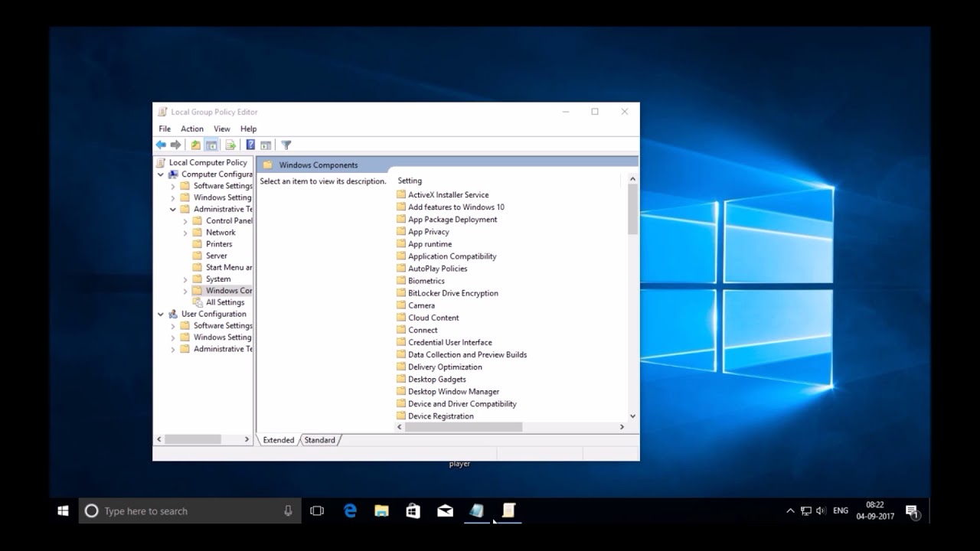Screen dimensions: 980x551
Task: Show hidden system tray icons
Action: coord(790,510)
